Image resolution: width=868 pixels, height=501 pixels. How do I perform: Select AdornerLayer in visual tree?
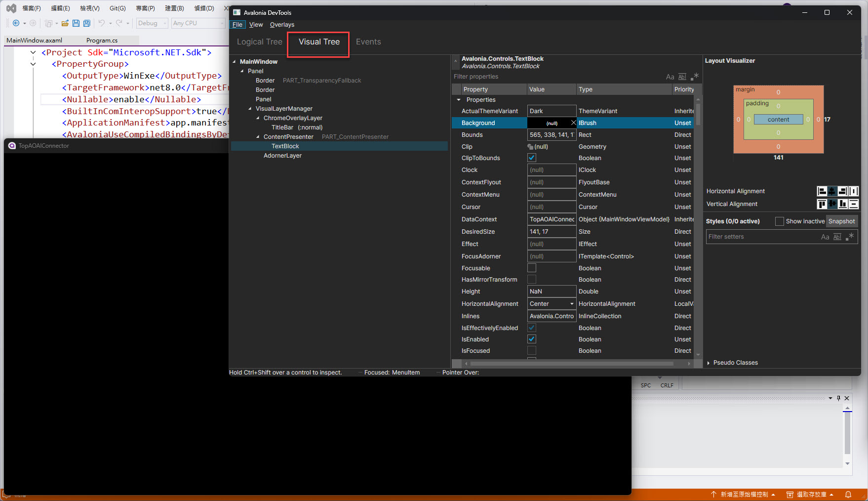click(x=282, y=156)
